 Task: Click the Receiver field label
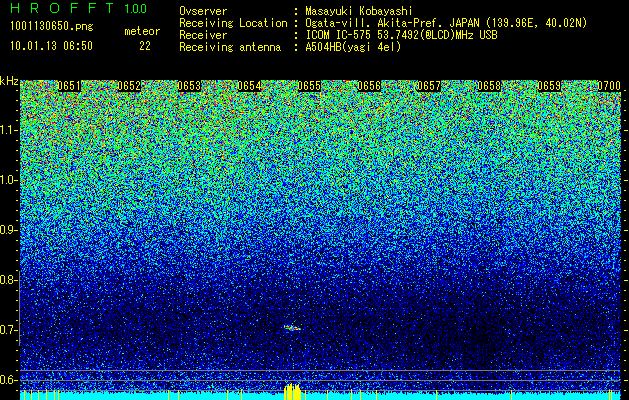203,35
